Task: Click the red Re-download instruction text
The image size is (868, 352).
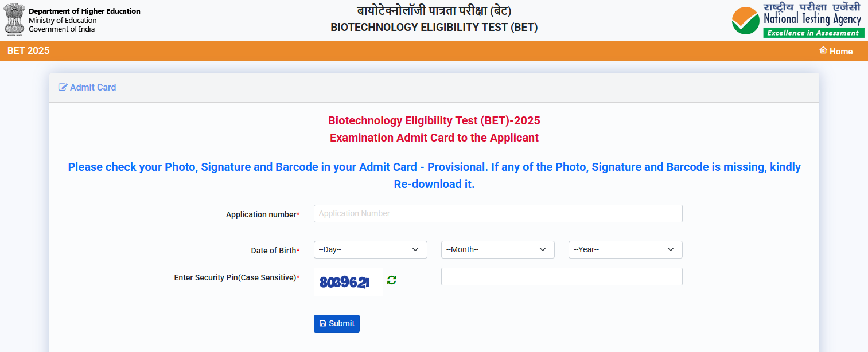Action: click(x=434, y=175)
